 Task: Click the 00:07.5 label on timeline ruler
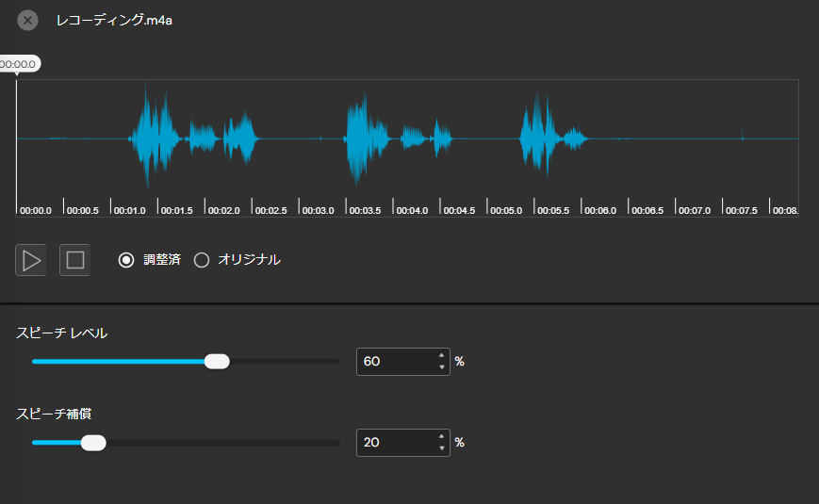[742, 210]
